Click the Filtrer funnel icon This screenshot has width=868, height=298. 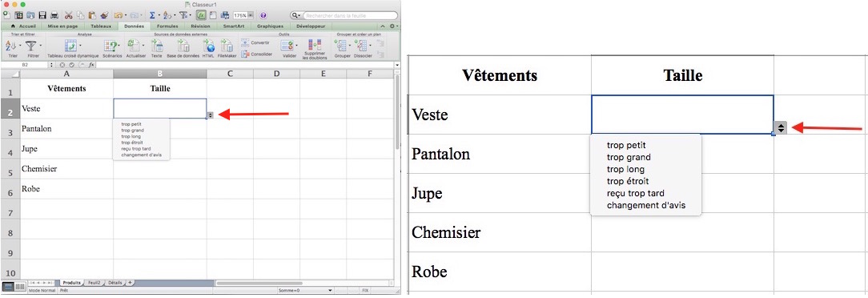click(x=31, y=46)
